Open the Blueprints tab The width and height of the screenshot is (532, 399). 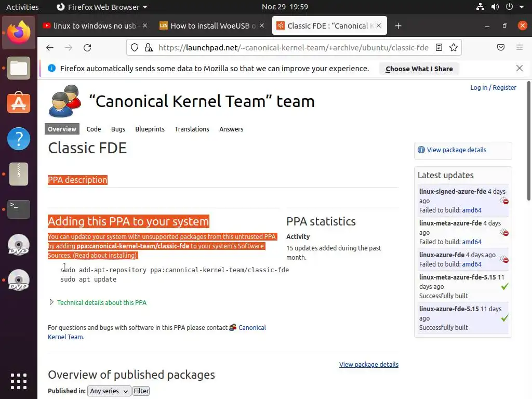tap(150, 129)
